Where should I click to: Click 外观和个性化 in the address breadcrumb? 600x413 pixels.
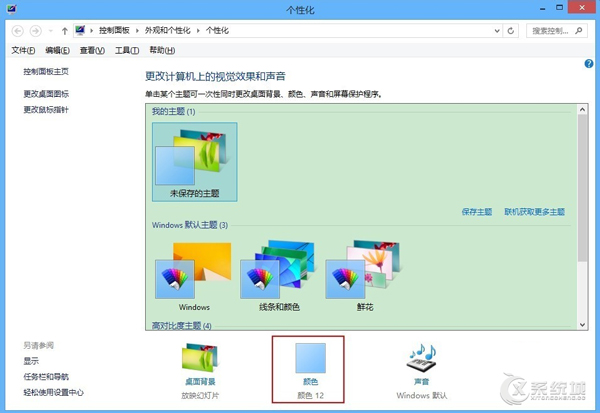coord(167,30)
